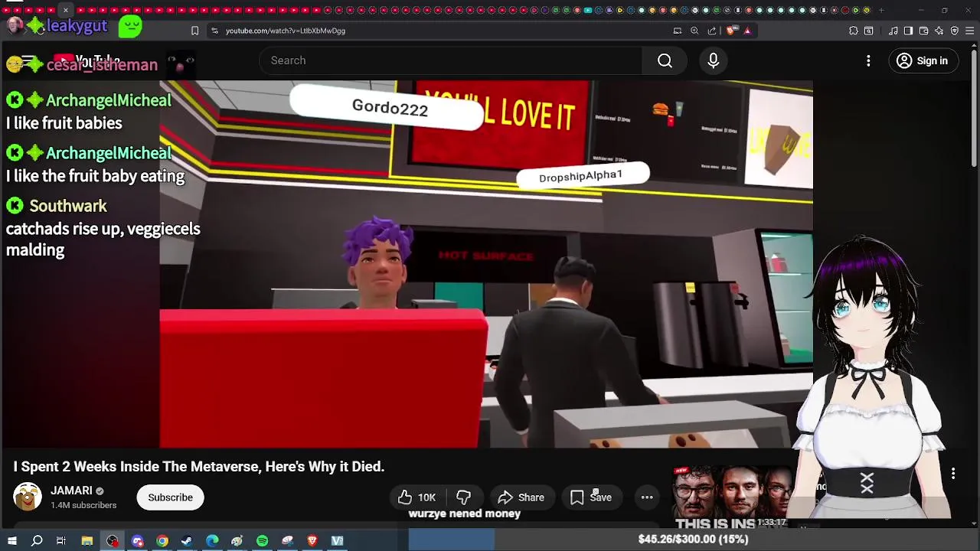980x551 pixels.
Task: Click the video player area
Action: click(486, 264)
